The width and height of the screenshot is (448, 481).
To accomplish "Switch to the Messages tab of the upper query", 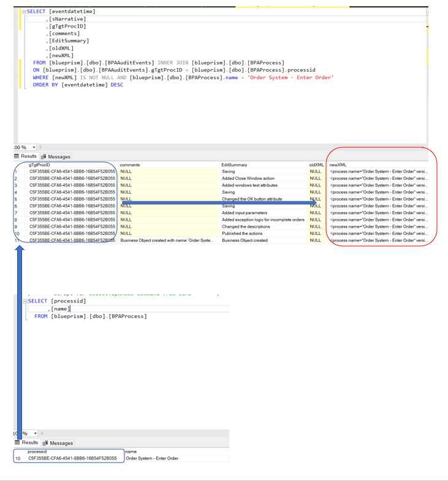I will [55, 157].
